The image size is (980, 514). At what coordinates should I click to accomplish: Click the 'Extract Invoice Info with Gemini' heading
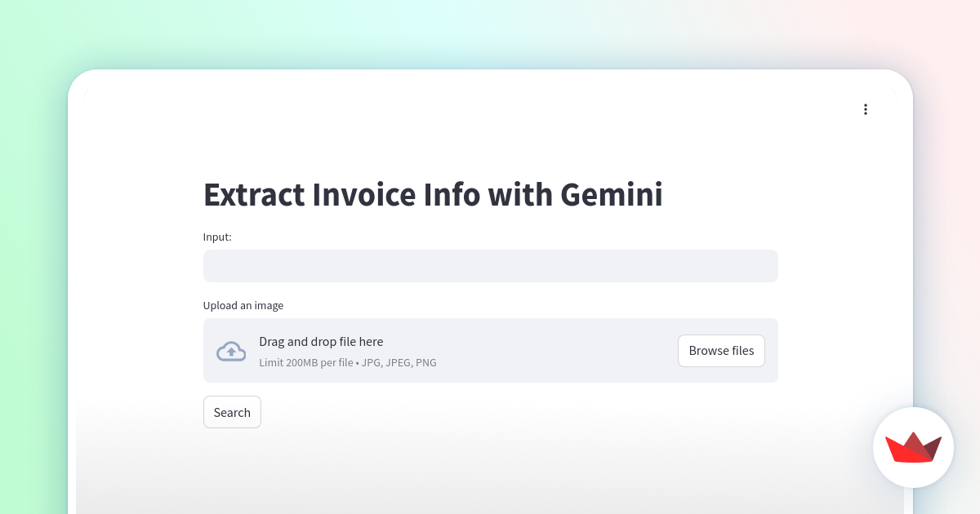point(433,194)
